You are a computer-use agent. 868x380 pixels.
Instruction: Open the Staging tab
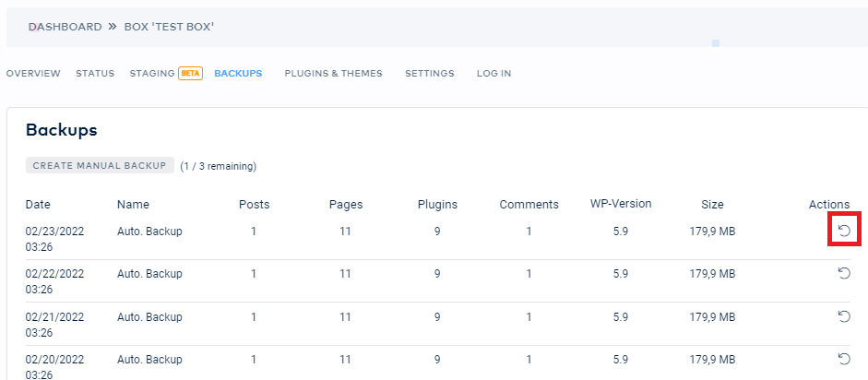coord(152,73)
